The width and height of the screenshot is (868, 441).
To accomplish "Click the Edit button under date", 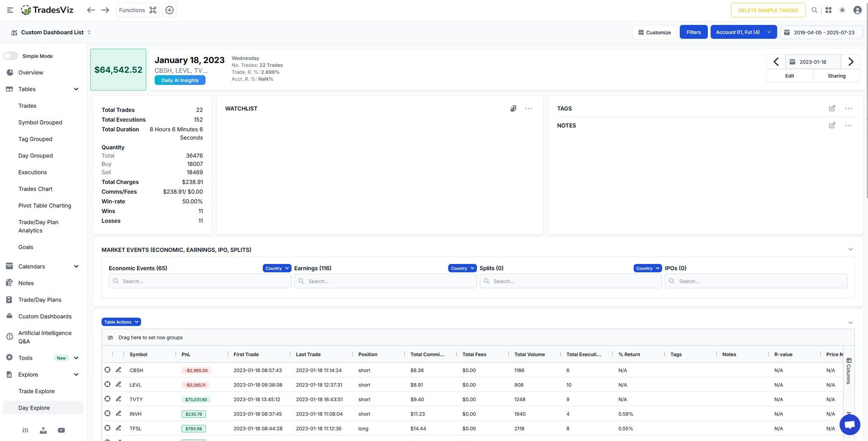I will click(790, 76).
